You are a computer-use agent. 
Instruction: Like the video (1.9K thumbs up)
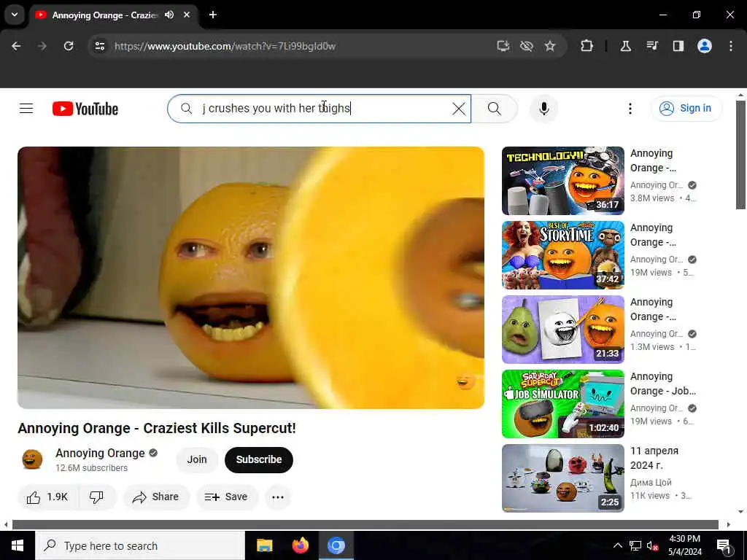[x=47, y=497]
